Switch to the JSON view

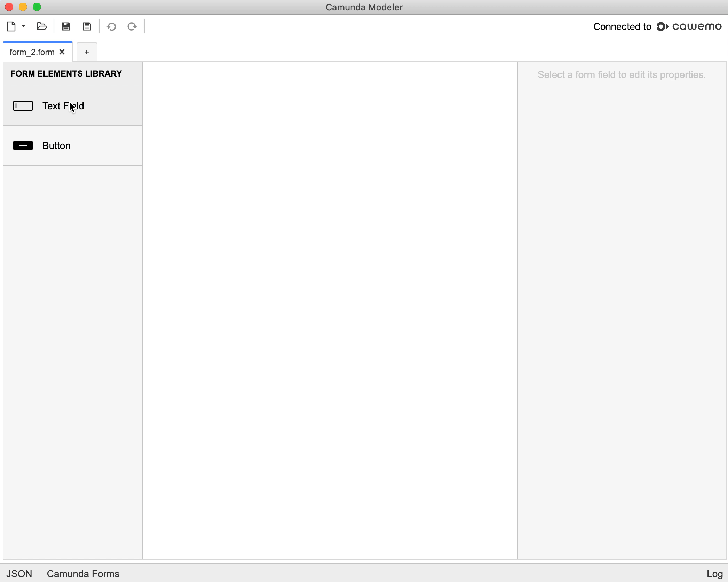point(19,574)
